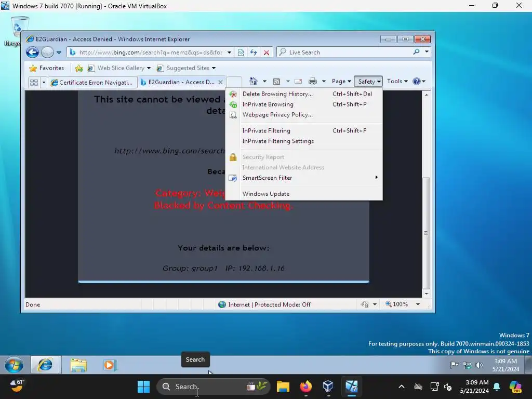Viewport: 532px width, 399px height.
Task: Close the E2Guardian tab
Action: (220, 82)
